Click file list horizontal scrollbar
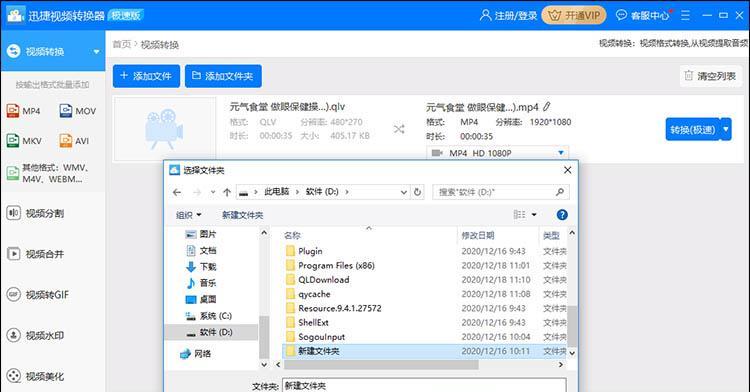The image size is (750, 392). point(381,365)
